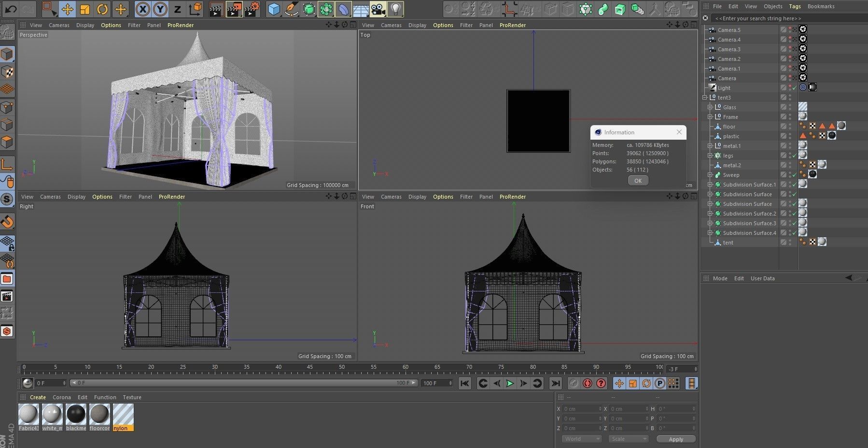Click the green cloner stack icon
The image size is (868, 448).
tap(638, 9)
